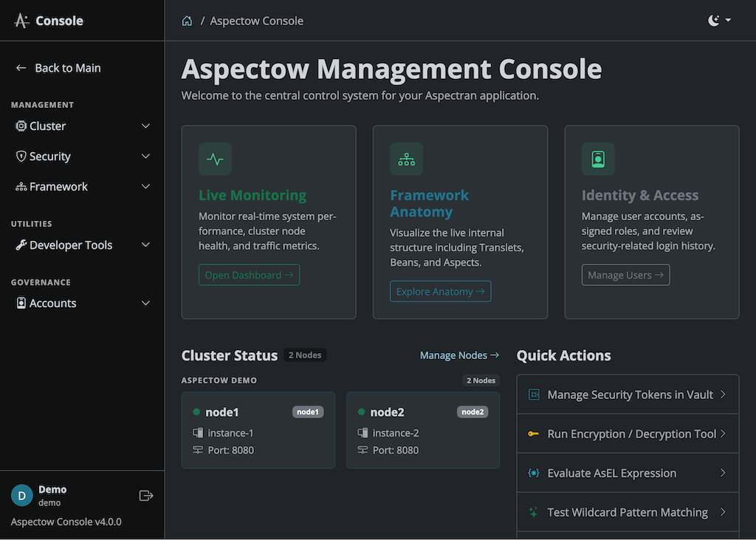Open Run Encryption / Decryption Tool

[x=628, y=434]
